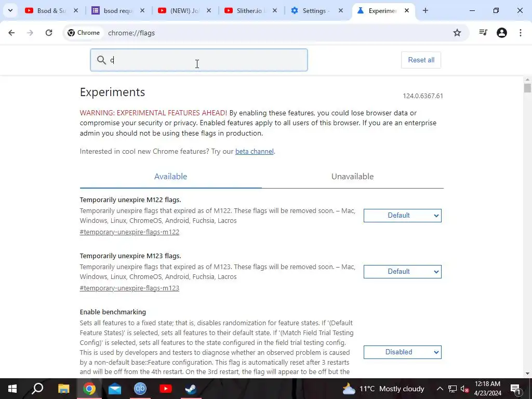Open the notification center icon
Screen dimensions: 532x399
pos(516,389)
